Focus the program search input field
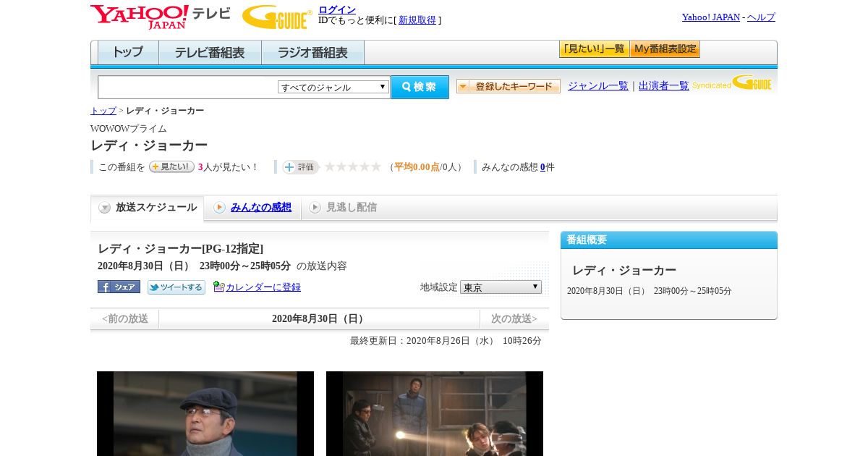Screen dimensions: 868x456 (x=187, y=87)
